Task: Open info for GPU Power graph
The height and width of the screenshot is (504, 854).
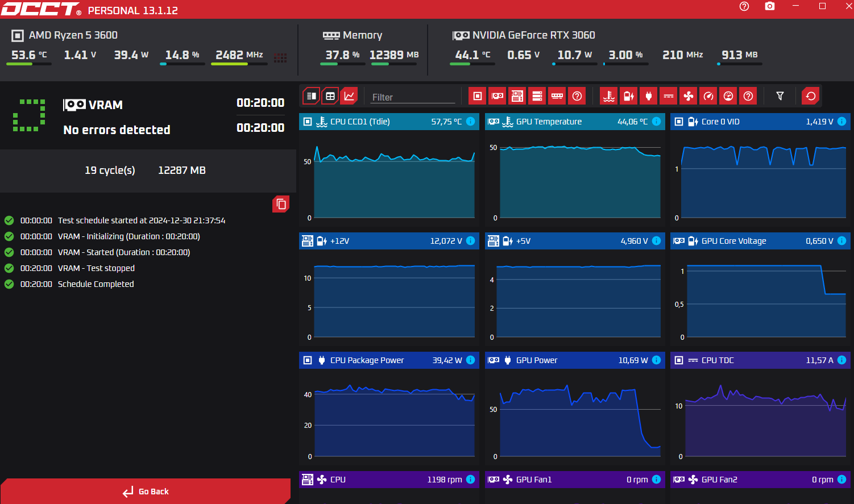Action: (657, 360)
